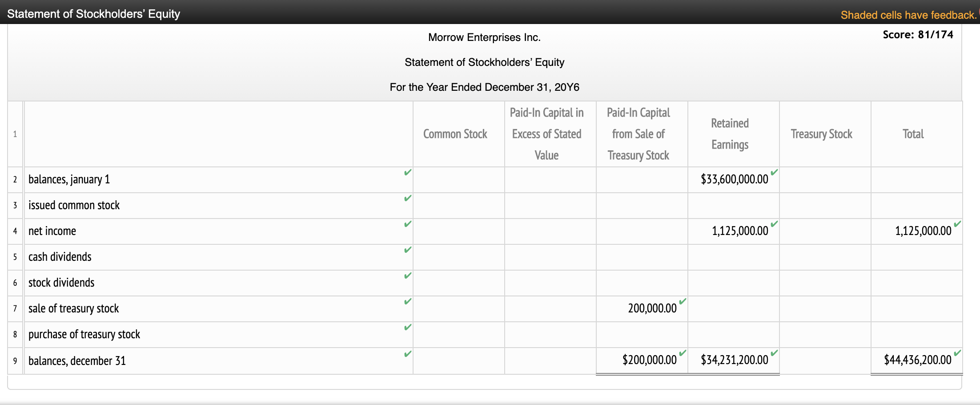Select the Common Stock cell for balances, january 1
Image resolution: width=980 pixels, height=405 pixels.
(458, 180)
